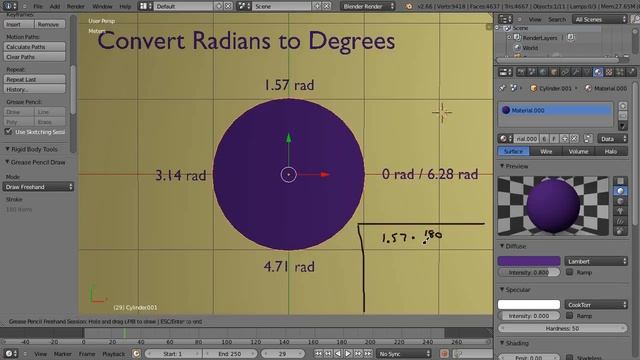Toggle Use Sketching Sessions checkbox

(x=8, y=131)
